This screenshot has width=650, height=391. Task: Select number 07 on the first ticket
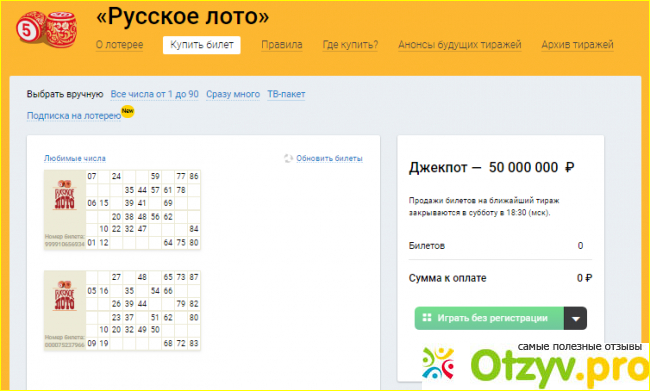[92, 177]
